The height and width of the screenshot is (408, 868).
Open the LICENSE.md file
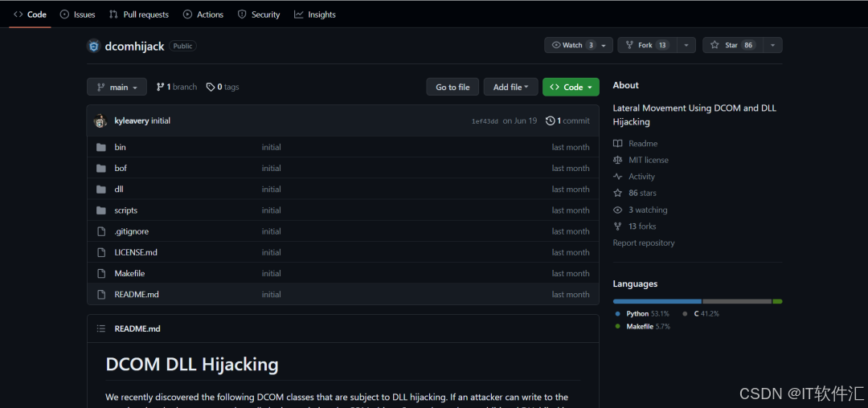(x=136, y=252)
